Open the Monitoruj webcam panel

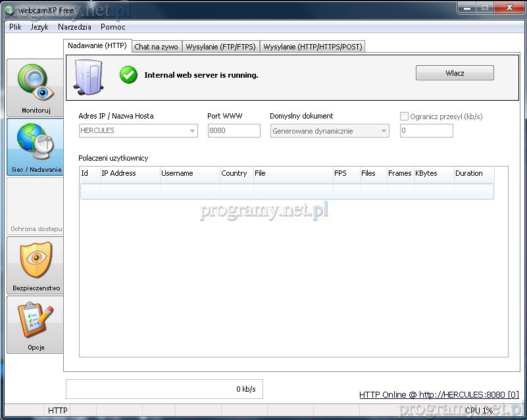pos(36,88)
